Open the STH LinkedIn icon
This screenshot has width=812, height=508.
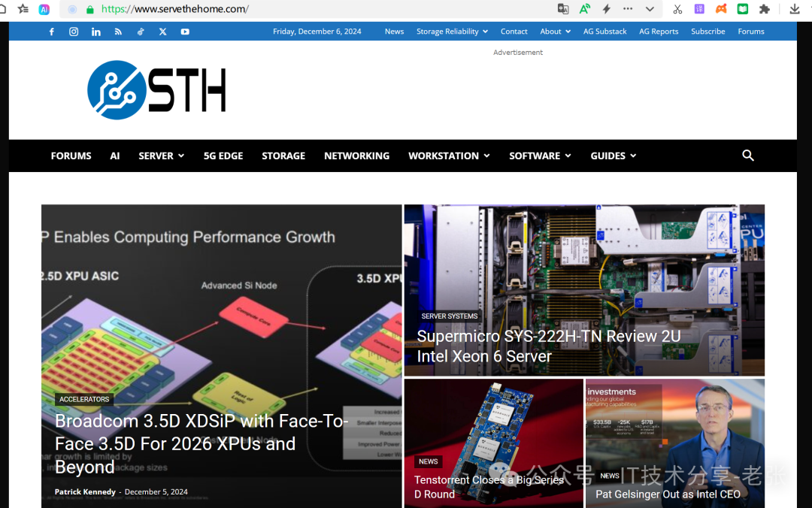[95, 32]
